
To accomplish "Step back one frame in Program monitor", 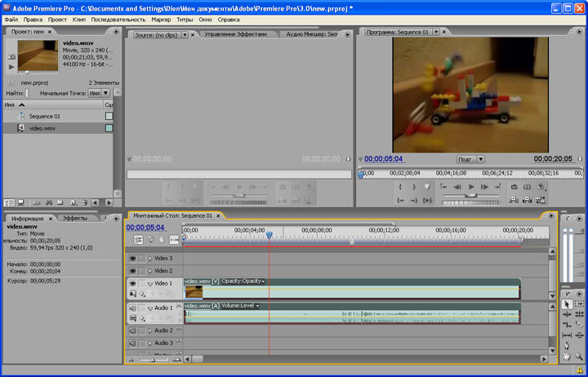I will (x=457, y=187).
